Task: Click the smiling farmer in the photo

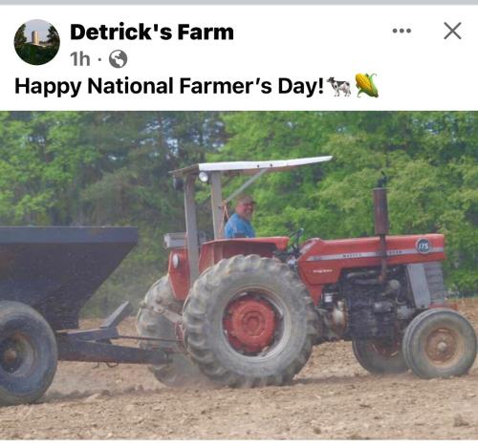Action: [x=241, y=217]
